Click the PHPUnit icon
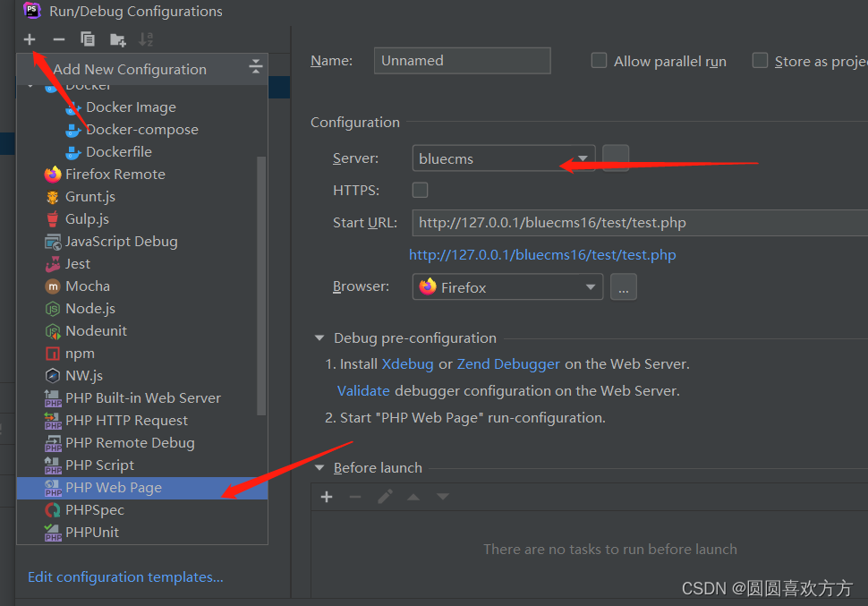 pyautogui.click(x=53, y=533)
